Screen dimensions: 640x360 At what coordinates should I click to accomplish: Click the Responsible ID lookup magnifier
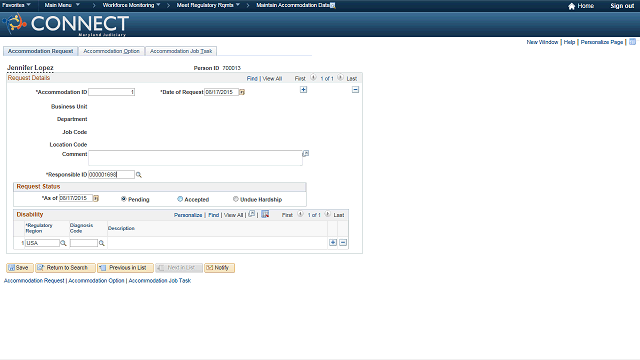(x=139, y=175)
